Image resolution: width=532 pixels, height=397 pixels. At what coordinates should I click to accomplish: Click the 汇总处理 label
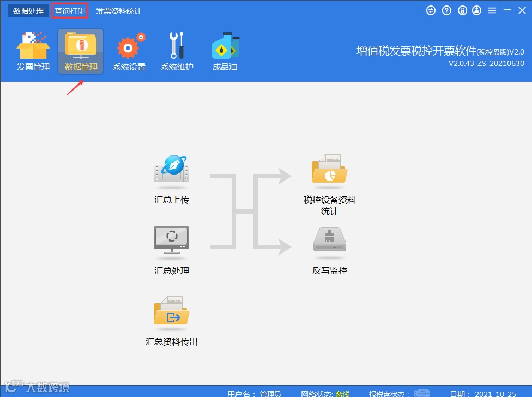(171, 271)
